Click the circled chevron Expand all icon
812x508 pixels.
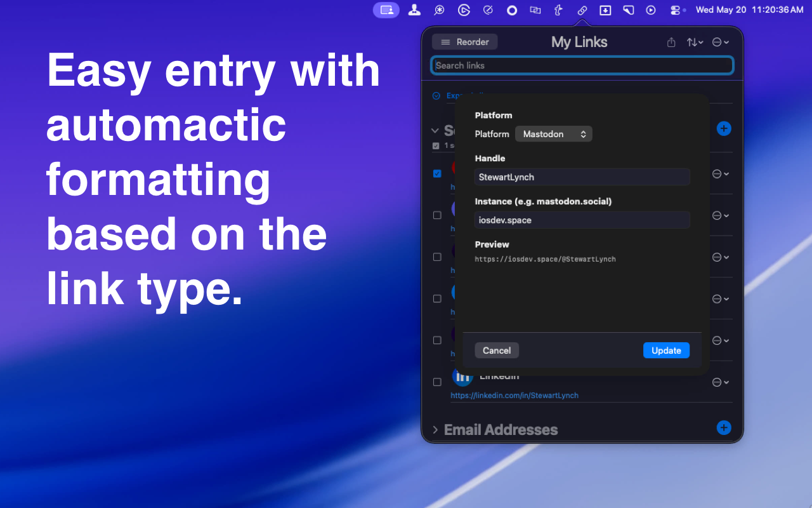tap(436, 96)
